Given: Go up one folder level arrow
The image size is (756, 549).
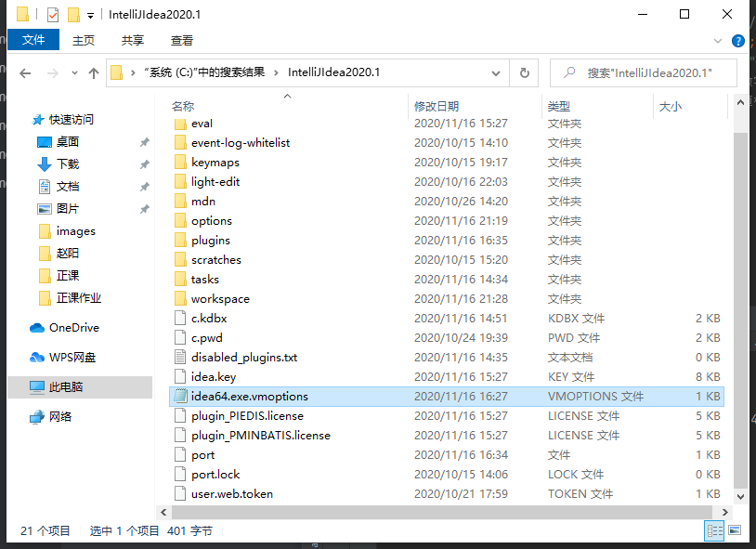Looking at the screenshot, I should pyautogui.click(x=94, y=73).
